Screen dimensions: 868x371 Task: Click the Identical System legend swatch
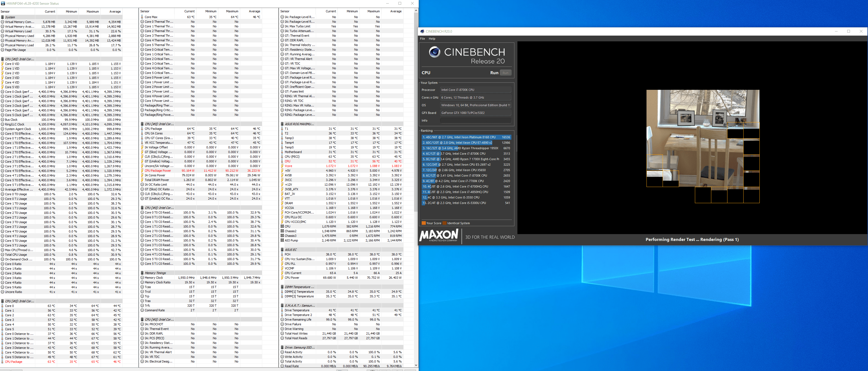[444, 223]
